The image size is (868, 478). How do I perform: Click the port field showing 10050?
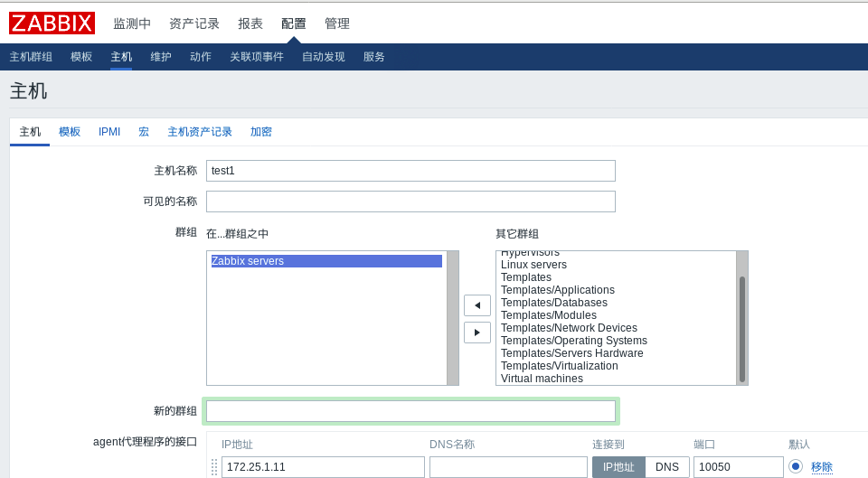[739, 467]
